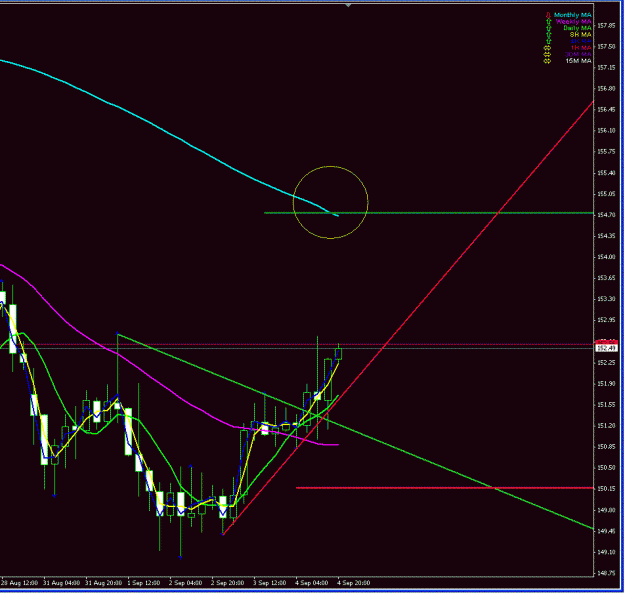This screenshot has height=593, width=625.
Task: Click the green up arrow beside Weekly MA
Action: pyautogui.click(x=548, y=22)
